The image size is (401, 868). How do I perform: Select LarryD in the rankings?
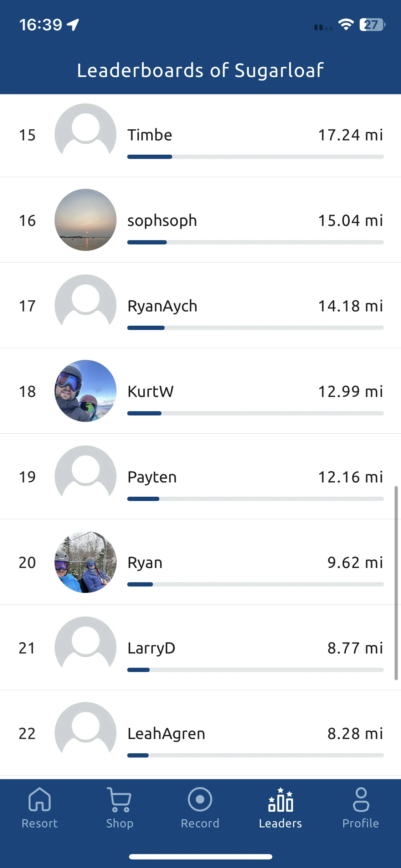point(151,648)
